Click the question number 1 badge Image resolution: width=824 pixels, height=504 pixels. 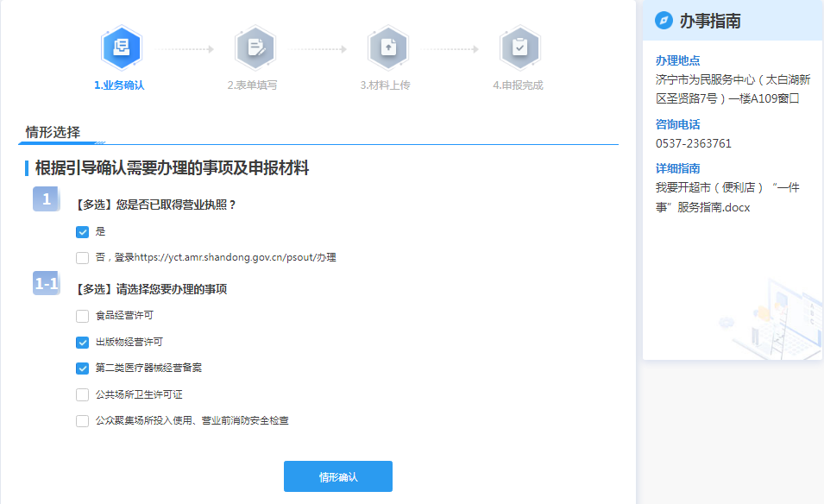click(46, 199)
